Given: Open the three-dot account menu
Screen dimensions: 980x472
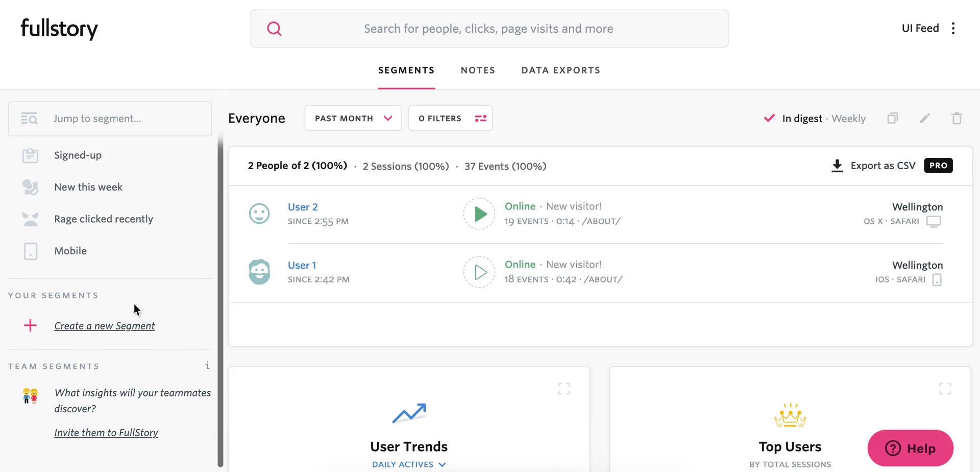Looking at the screenshot, I should [953, 29].
